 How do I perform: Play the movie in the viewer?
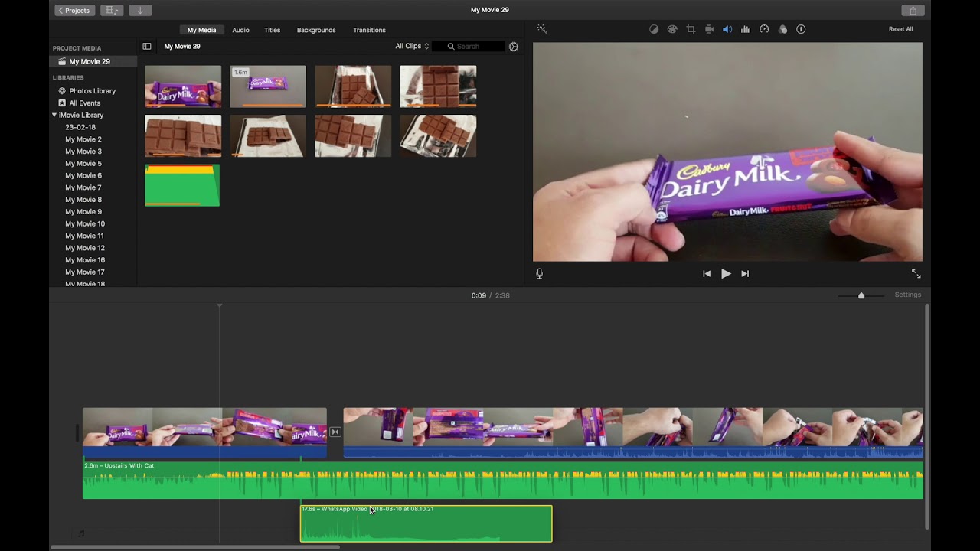point(726,273)
